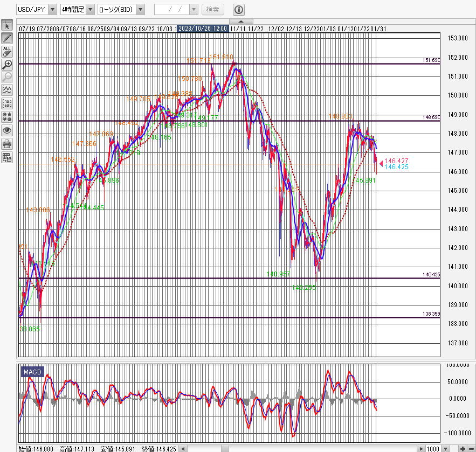Screen dimensions: 476x452
Task: Open the technical indicator chart settings
Action: click(x=7, y=90)
